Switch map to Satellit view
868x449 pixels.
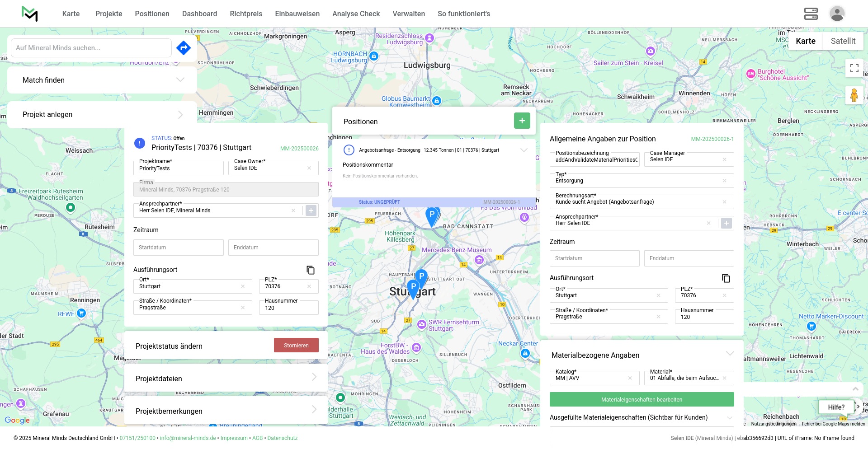[843, 41]
